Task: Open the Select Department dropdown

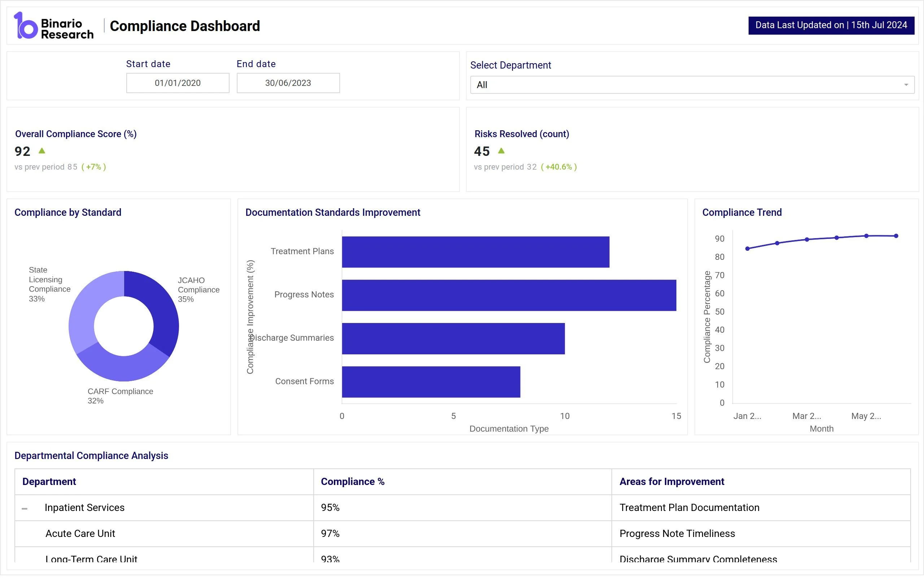Action: [x=692, y=85]
